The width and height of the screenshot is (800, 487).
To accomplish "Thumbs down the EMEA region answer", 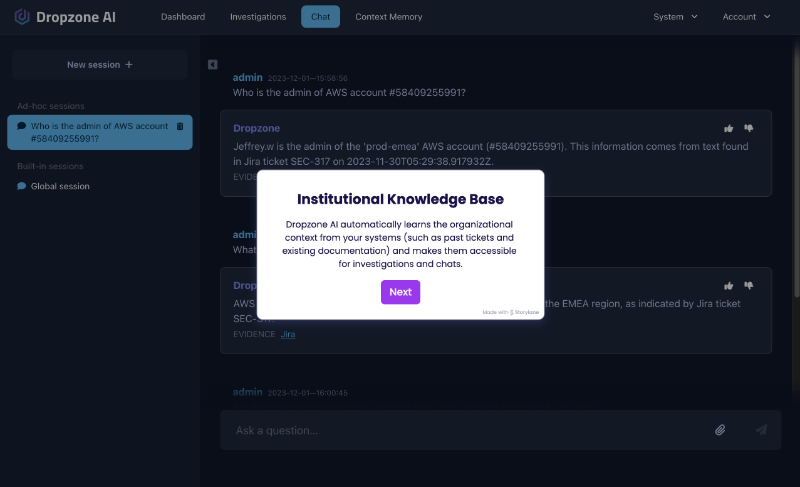I will point(748,286).
